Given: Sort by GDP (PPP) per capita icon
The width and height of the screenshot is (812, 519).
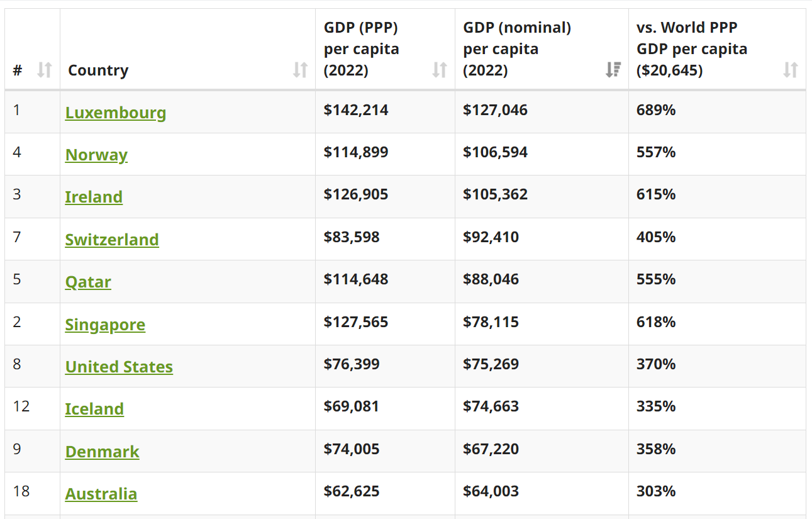Looking at the screenshot, I should click(440, 70).
